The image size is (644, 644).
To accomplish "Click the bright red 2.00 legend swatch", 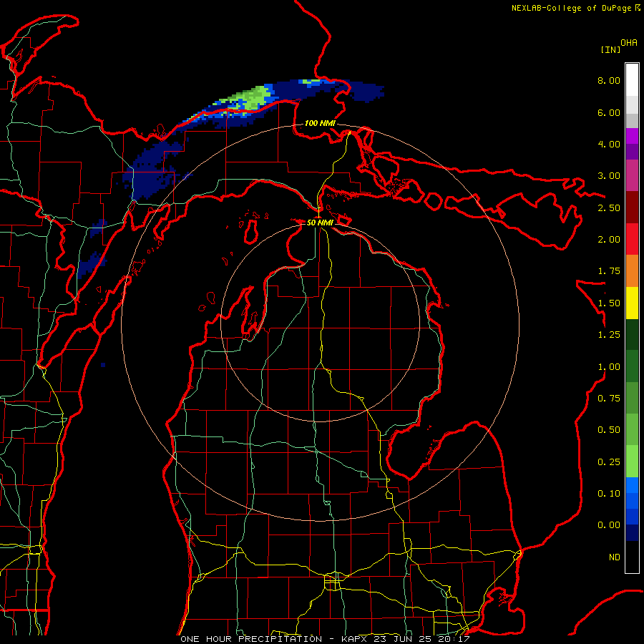I will (632, 239).
